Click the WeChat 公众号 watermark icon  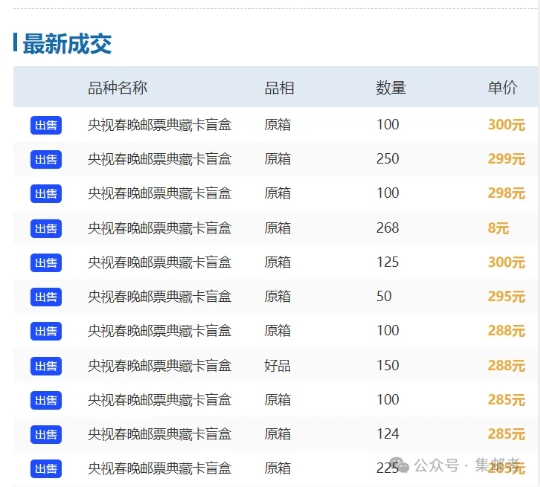[399, 465]
